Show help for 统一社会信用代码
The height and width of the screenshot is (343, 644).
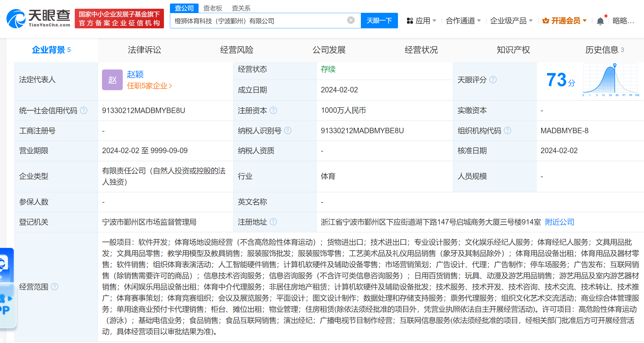(x=84, y=110)
